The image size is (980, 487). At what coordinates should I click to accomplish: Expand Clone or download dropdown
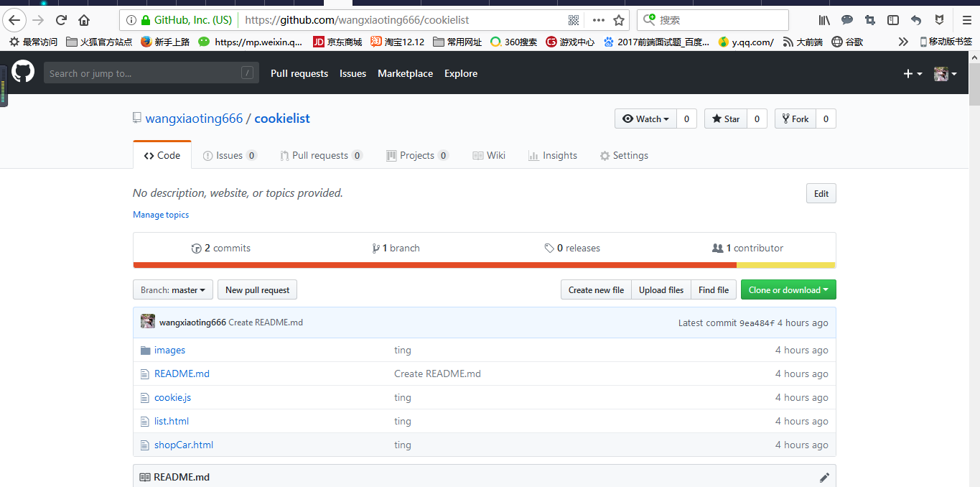pyautogui.click(x=788, y=289)
